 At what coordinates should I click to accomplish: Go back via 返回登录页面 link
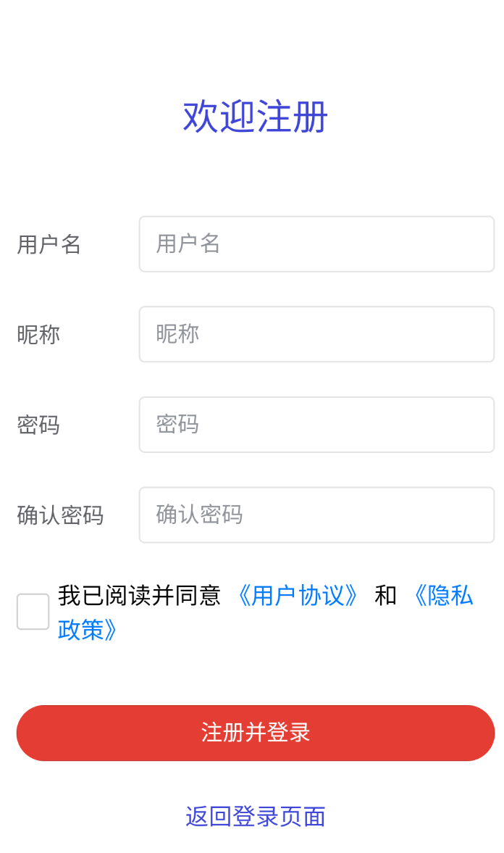pyautogui.click(x=256, y=817)
